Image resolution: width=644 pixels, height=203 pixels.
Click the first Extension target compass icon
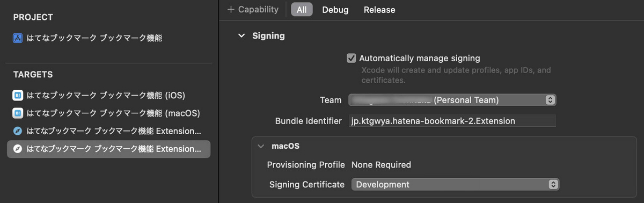coord(17,131)
